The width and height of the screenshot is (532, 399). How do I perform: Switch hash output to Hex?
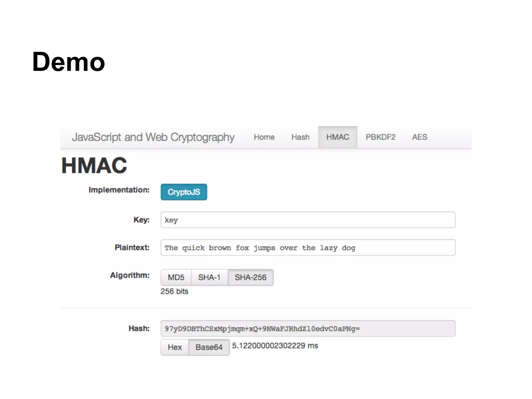pyautogui.click(x=175, y=347)
